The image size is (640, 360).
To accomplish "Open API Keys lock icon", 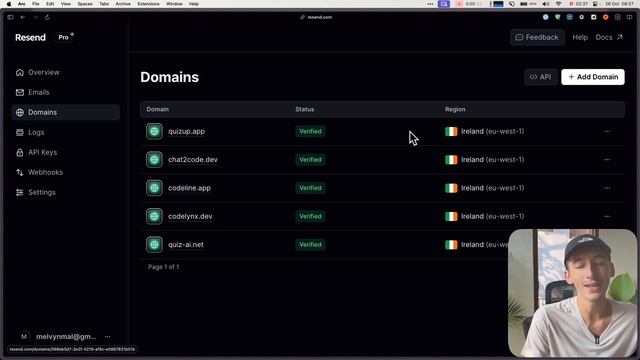I will point(20,152).
